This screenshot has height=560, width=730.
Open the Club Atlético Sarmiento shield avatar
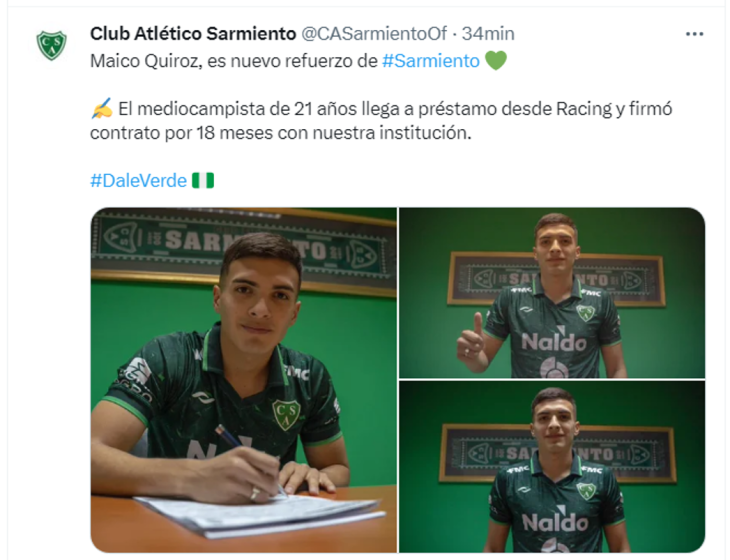(x=52, y=45)
